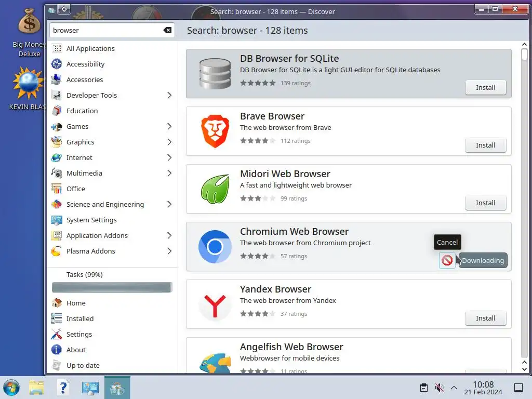
Task: Open the start menu orb on taskbar
Action: pos(11,388)
